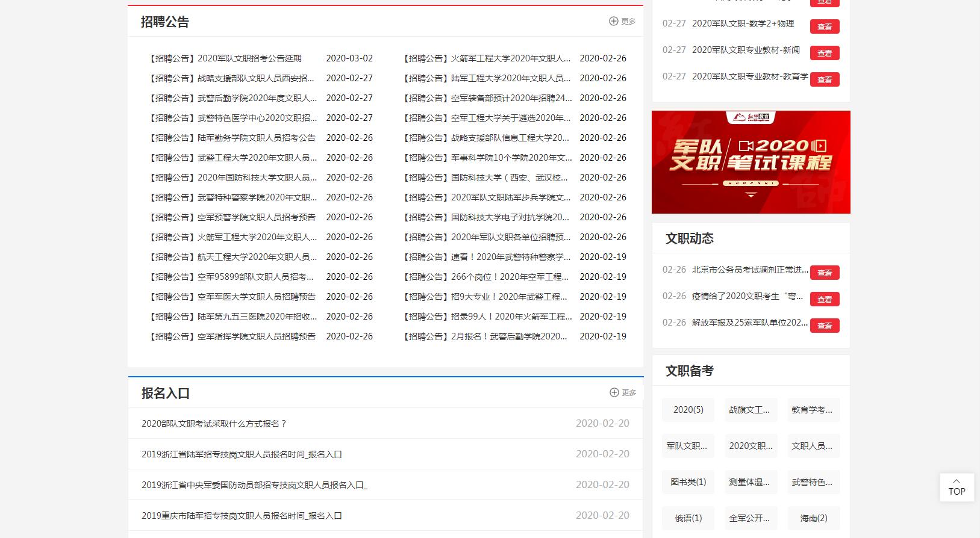The width and height of the screenshot is (980, 538).
Task: Click 查看 for 解放军报及25家军队单位 news
Action: (825, 326)
